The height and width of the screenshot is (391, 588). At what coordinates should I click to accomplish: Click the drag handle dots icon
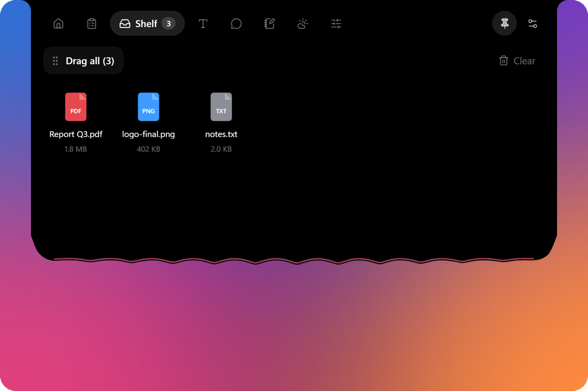pyautogui.click(x=55, y=61)
